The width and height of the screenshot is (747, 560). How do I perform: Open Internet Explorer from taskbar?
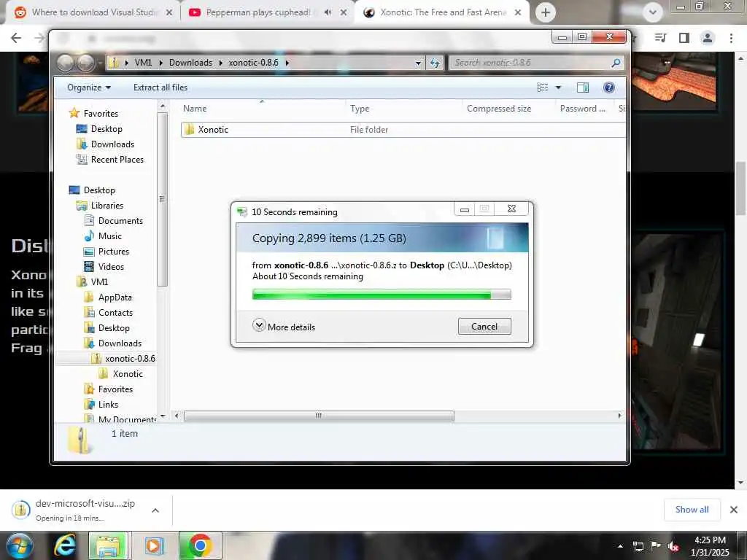pos(65,545)
